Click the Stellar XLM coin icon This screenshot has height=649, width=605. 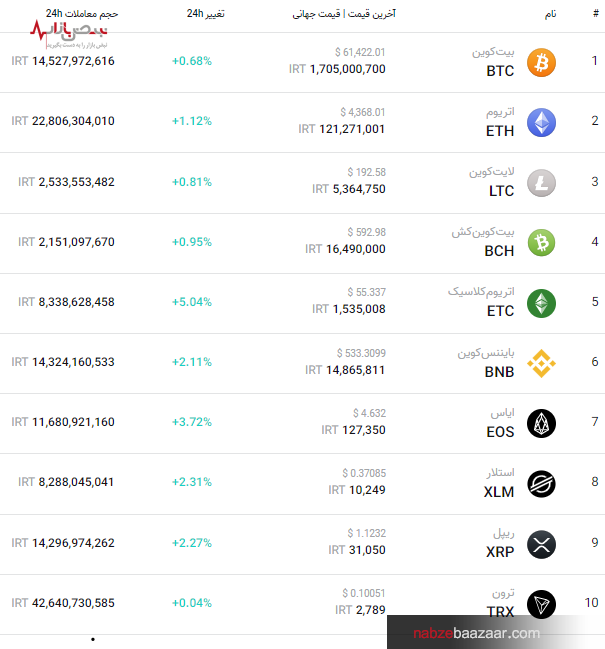541,483
